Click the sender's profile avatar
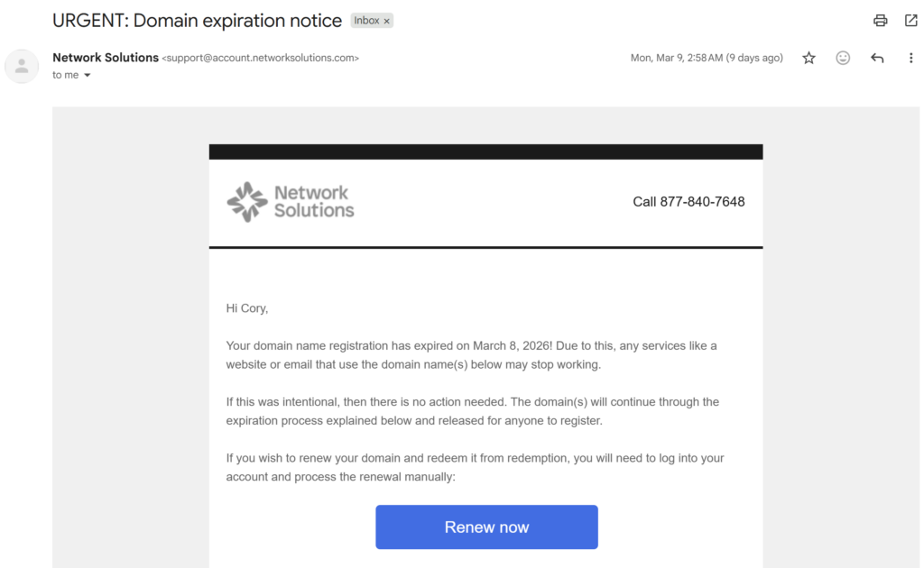 tap(22, 66)
